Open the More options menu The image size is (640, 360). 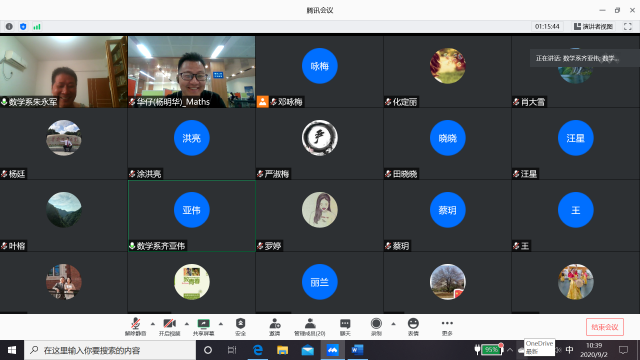447,327
